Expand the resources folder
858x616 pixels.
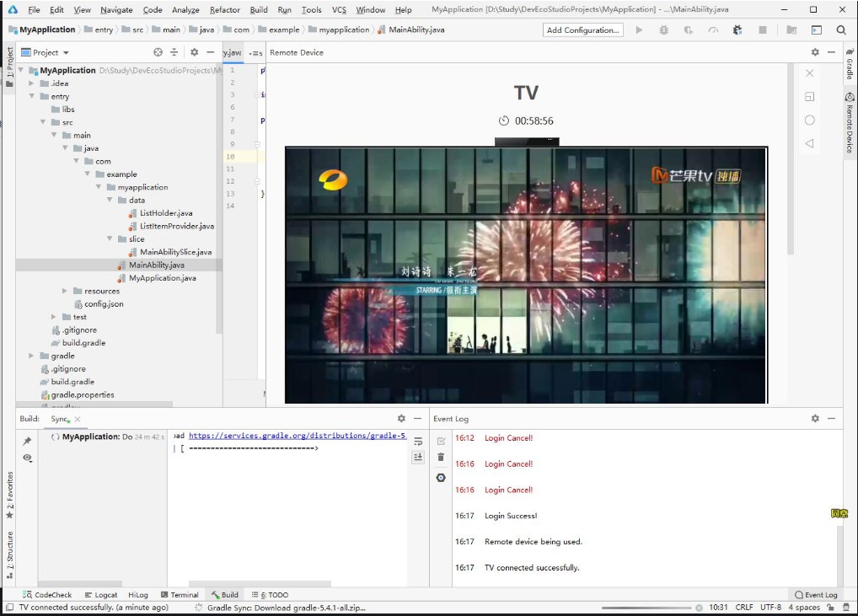click(65, 291)
